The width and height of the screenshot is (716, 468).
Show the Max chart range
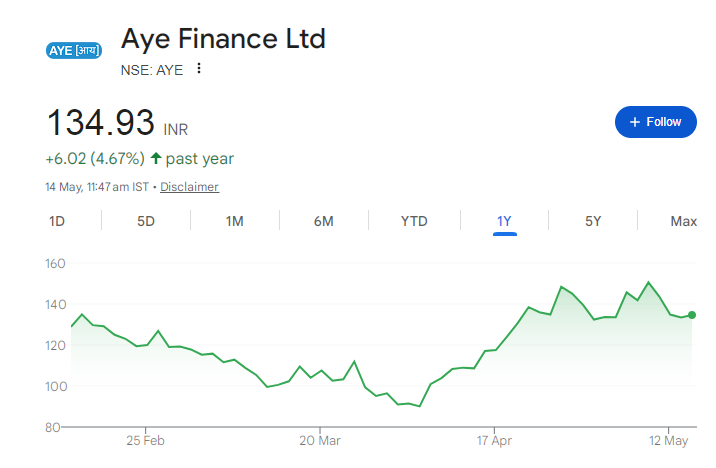(683, 221)
